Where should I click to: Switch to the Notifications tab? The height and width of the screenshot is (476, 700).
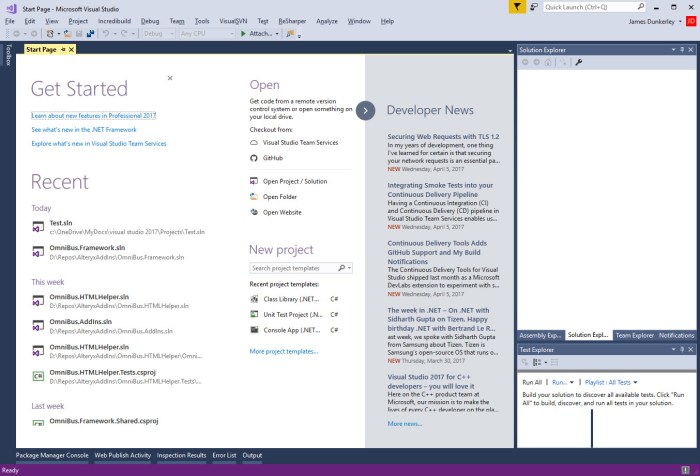tap(676, 335)
